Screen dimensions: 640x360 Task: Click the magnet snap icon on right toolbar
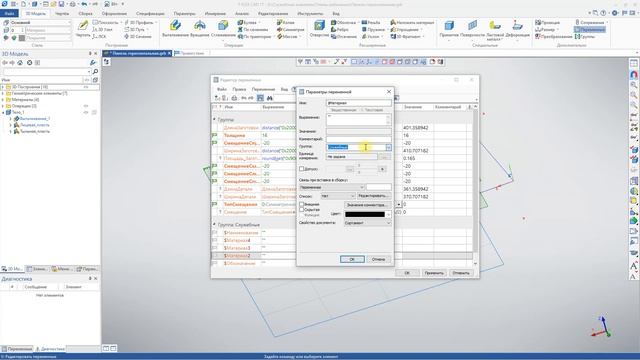[633, 75]
